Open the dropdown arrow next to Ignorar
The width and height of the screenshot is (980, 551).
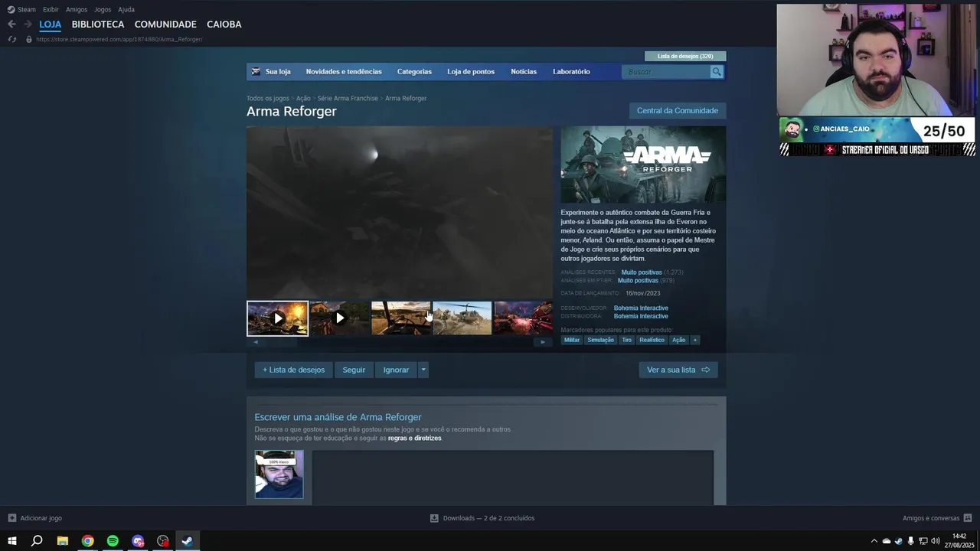[x=423, y=370]
